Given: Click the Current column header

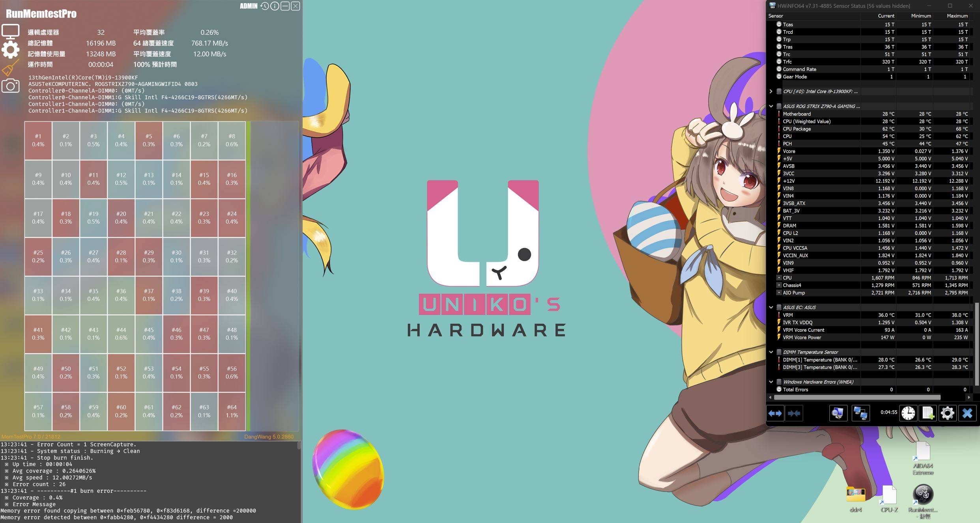Looking at the screenshot, I should pyautogui.click(x=886, y=16).
